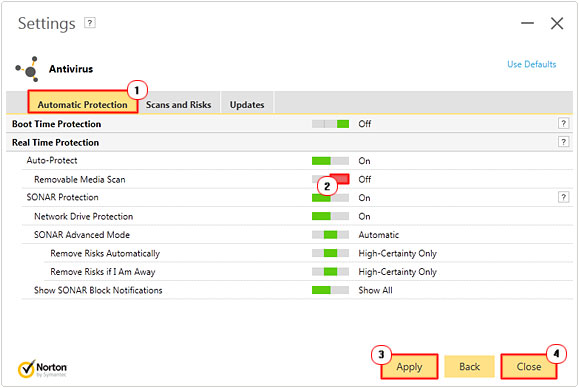Viewport: 579px width, 388px height.
Task: Adjust the Remove Risks Automatically slider
Action: pos(330,253)
